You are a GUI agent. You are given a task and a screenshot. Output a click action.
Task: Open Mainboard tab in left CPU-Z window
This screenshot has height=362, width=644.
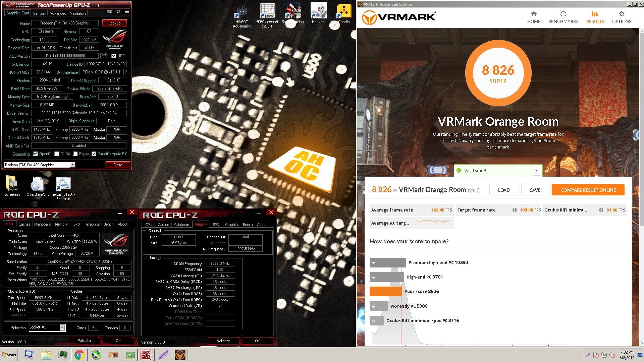[43, 224]
